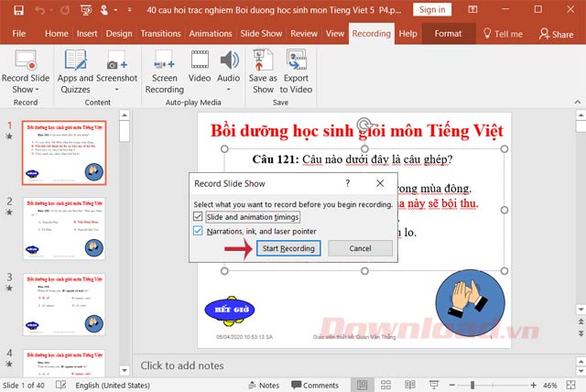
Task: Open the Slide Show tab
Action: (x=261, y=34)
